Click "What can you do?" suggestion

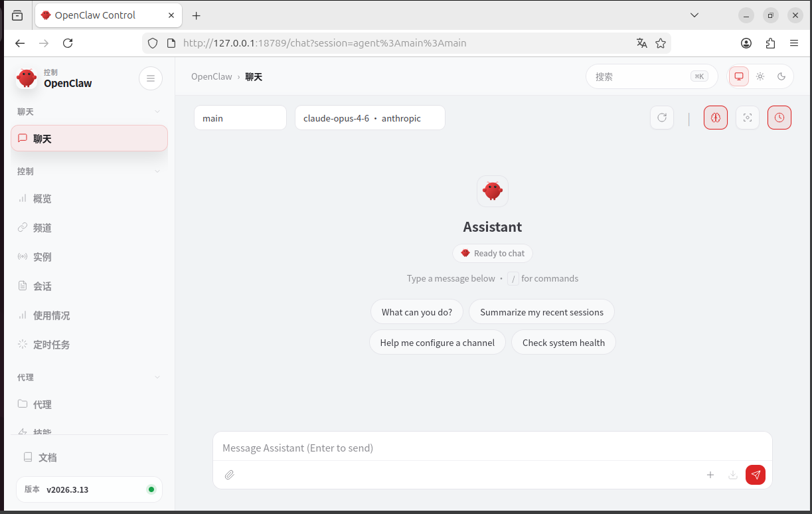click(x=416, y=312)
